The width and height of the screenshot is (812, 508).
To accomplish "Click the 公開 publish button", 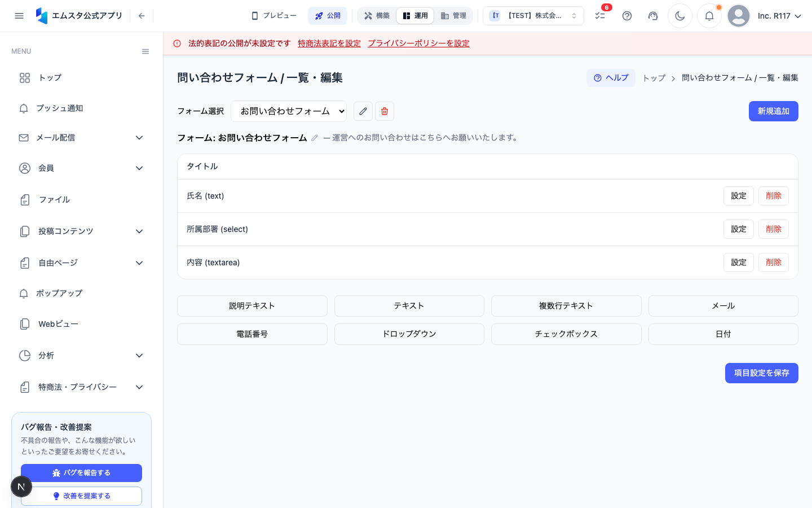I will point(328,16).
